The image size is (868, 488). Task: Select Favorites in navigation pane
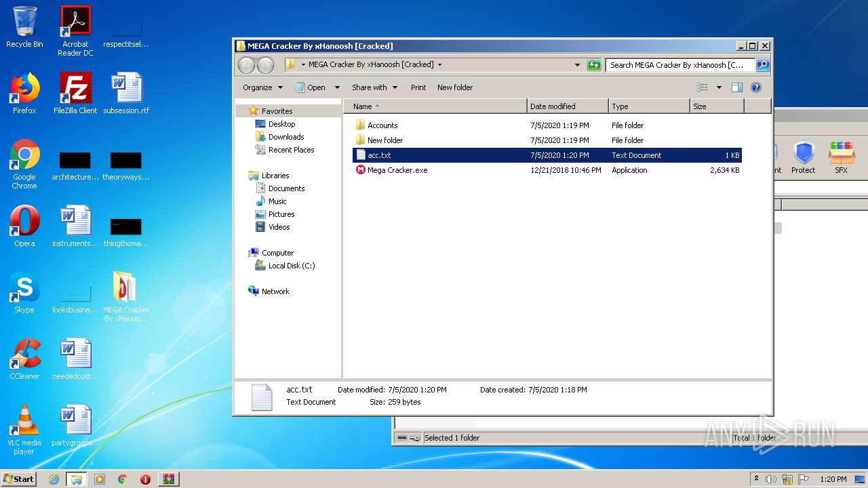pyautogui.click(x=277, y=111)
